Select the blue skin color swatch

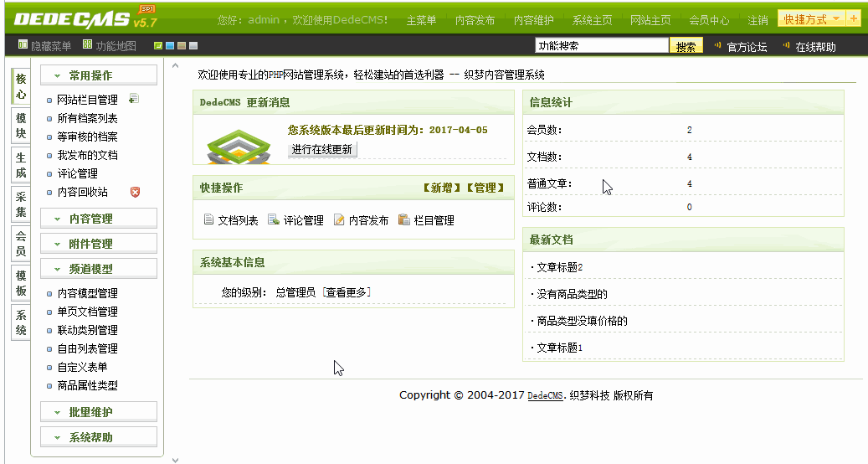pos(170,46)
